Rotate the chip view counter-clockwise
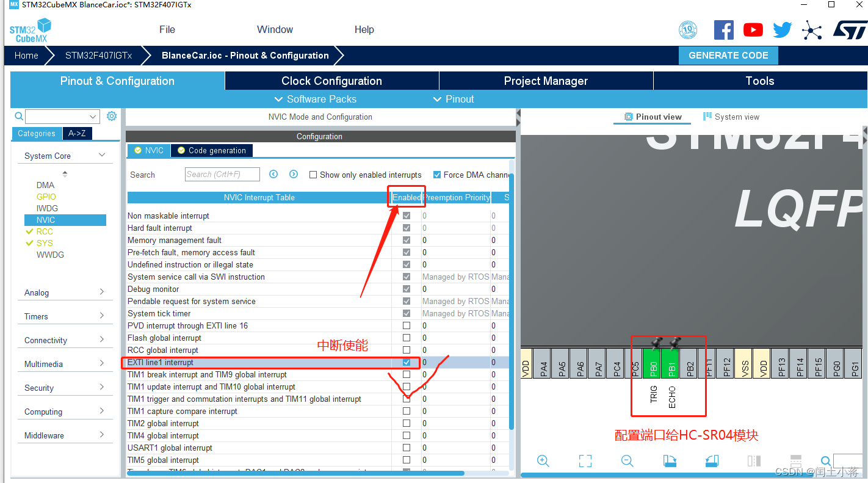The image size is (868, 483). click(712, 461)
